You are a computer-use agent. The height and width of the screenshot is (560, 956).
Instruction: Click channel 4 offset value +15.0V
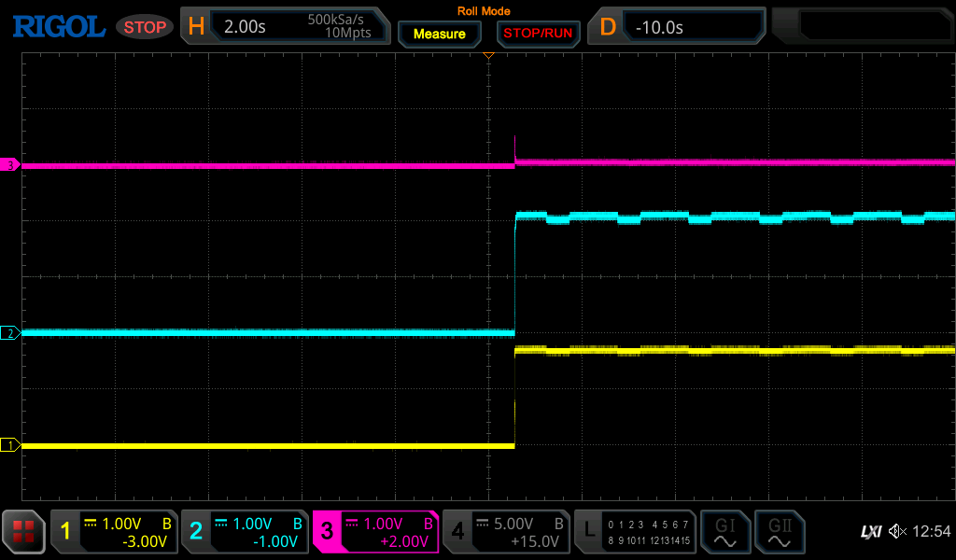point(535,541)
